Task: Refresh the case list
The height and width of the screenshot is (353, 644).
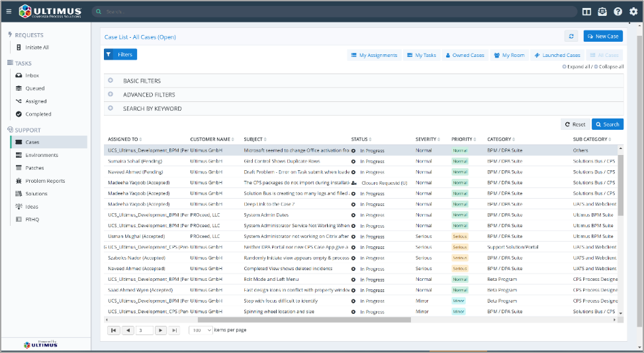Action: tap(571, 36)
